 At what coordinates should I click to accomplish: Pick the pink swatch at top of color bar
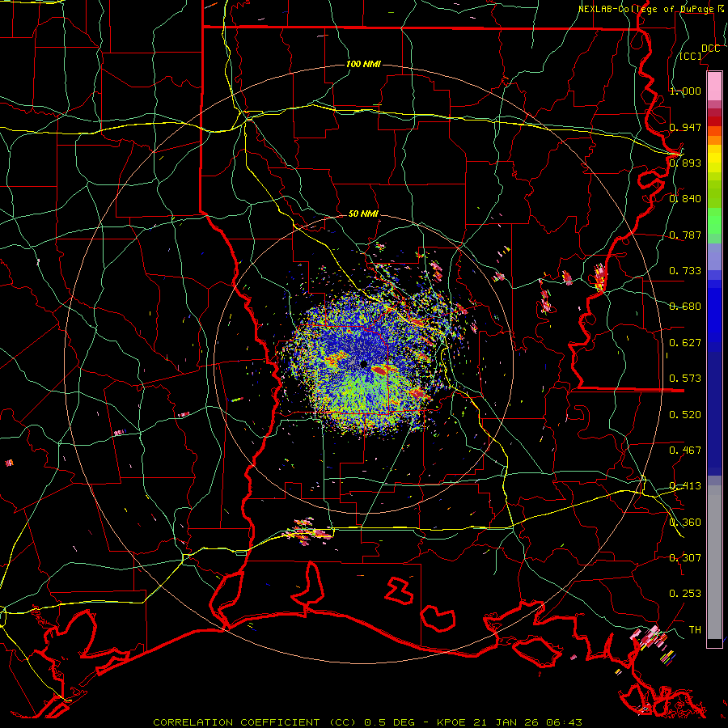pos(714,86)
